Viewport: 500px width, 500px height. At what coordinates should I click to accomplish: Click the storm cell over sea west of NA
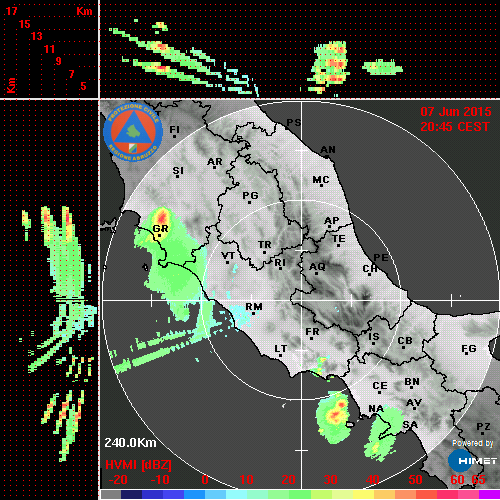click(x=334, y=417)
